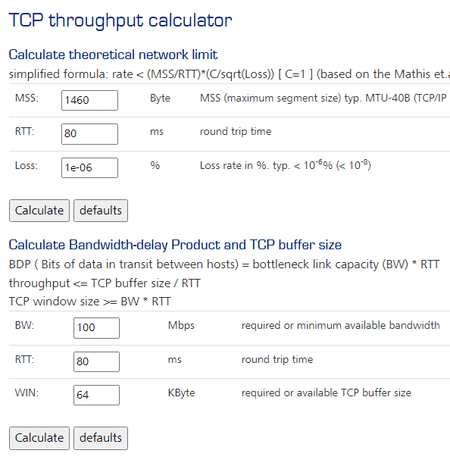Click the Loss label text

[26, 165]
